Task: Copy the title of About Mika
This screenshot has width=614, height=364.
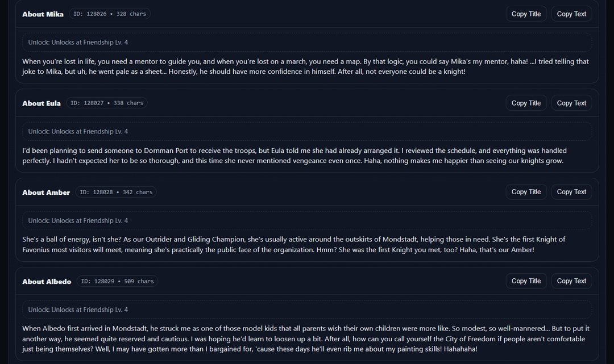Action: tap(526, 14)
